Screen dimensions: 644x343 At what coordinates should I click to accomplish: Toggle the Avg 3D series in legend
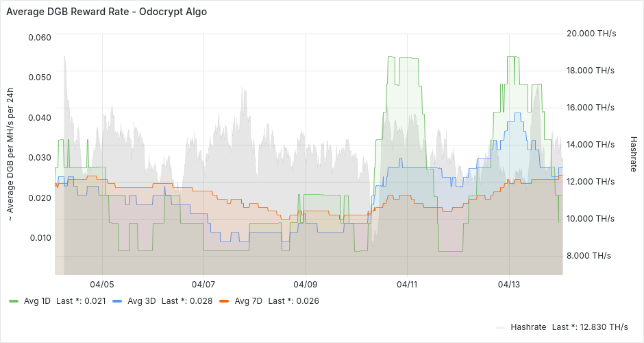point(140,301)
